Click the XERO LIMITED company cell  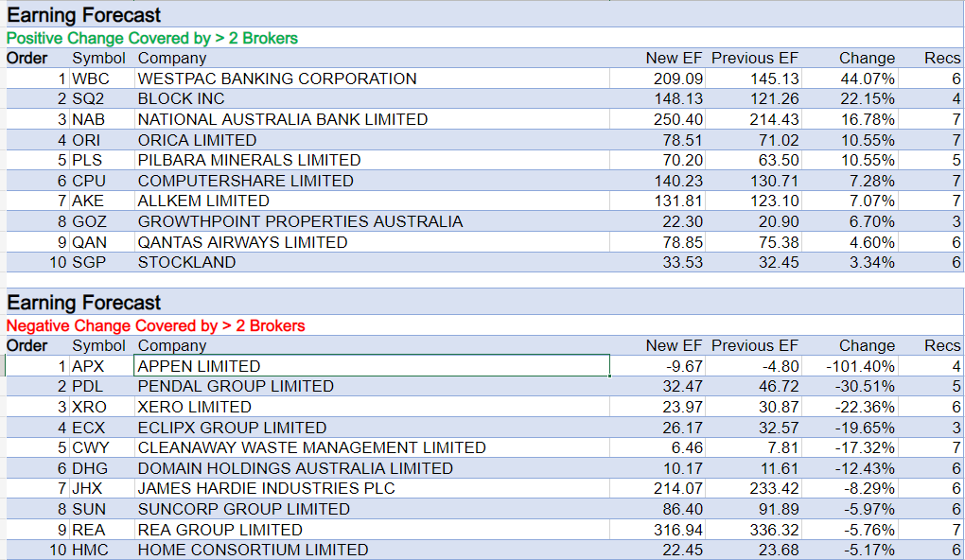195,407
